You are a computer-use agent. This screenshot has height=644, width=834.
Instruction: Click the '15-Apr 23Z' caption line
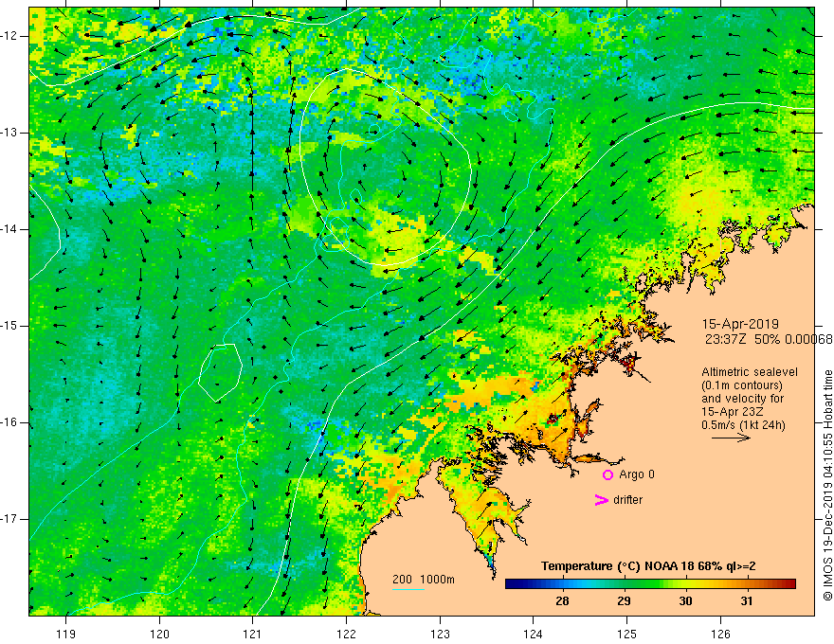click(734, 412)
